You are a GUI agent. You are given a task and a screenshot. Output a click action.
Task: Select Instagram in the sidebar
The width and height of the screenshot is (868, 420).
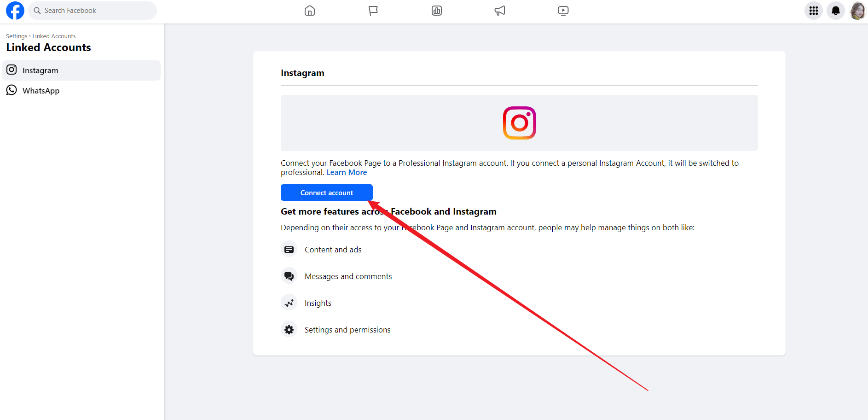click(81, 70)
